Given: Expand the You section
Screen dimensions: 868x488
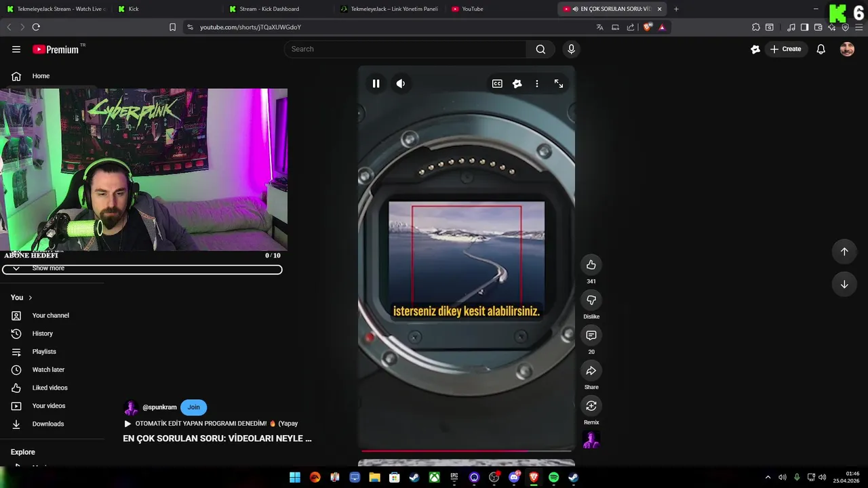Looking at the screenshot, I should pyautogui.click(x=22, y=298).
